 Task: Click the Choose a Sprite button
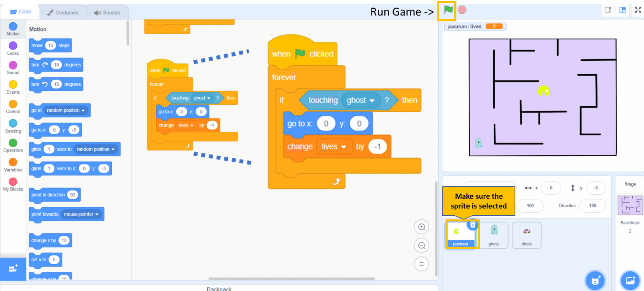[595, 280]
